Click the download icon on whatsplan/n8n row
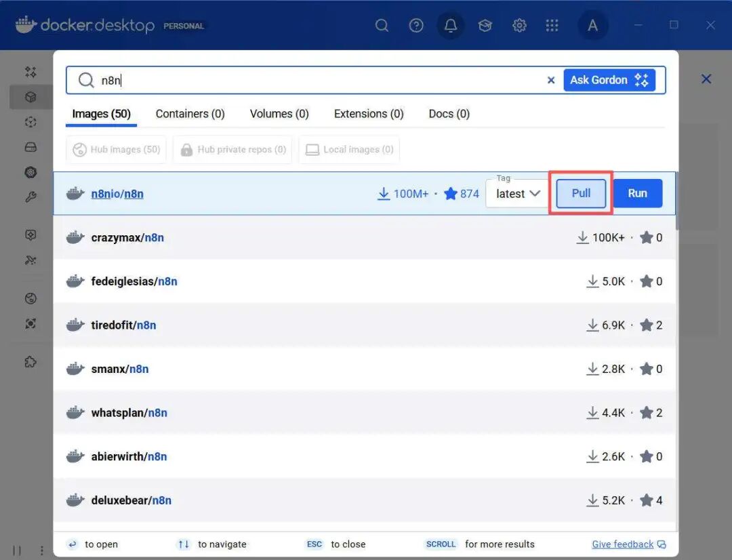Image resolution: width=732 pixels, height=560 pixels. pyautogui.click(x=592, y=413)
